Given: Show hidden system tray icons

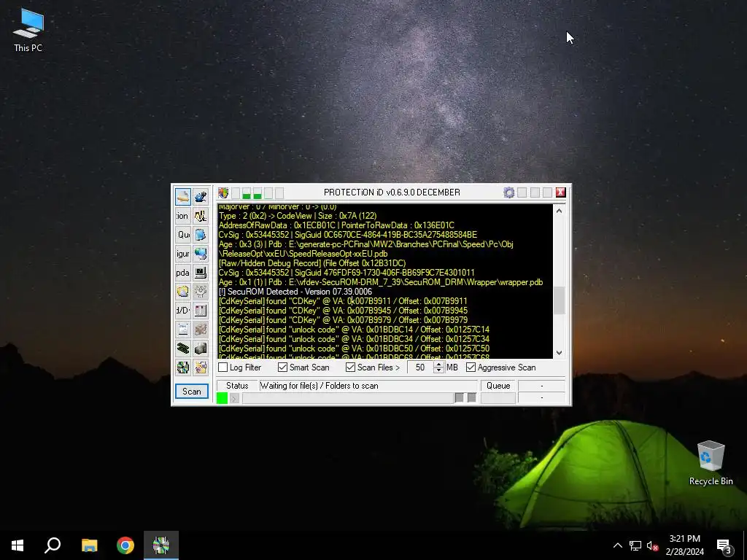Looking at the screenshot, I should tap(617, 545).
